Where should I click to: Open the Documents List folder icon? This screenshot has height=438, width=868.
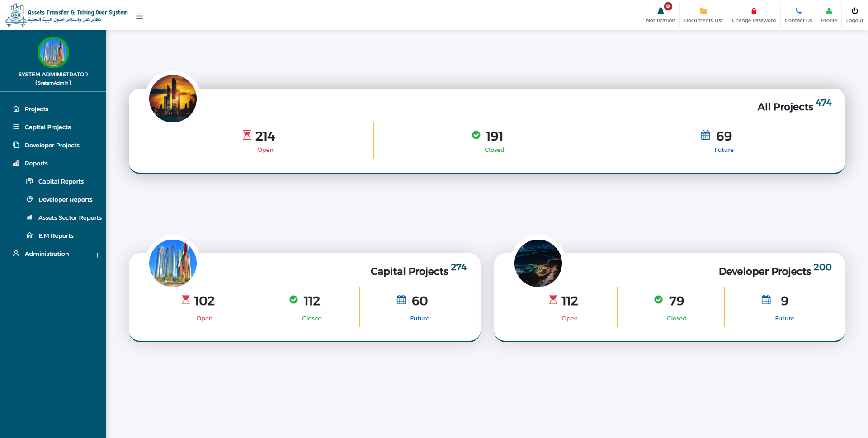tap(703, 11)
